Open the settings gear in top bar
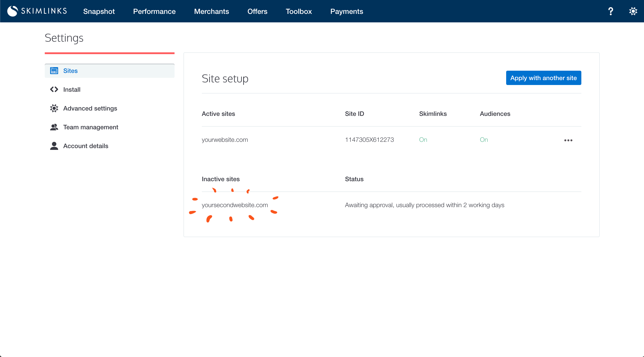The image size is (644, 357). [633, 11]
